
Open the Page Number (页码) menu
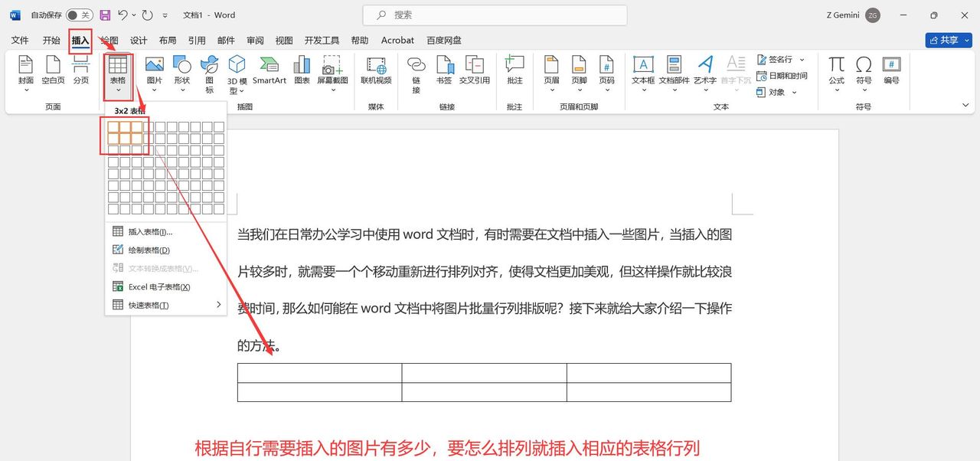point(606,74)
